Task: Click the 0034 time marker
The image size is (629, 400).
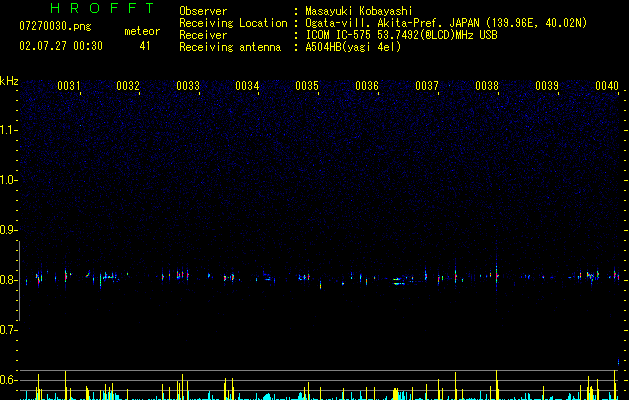Action: click(247, 86)
